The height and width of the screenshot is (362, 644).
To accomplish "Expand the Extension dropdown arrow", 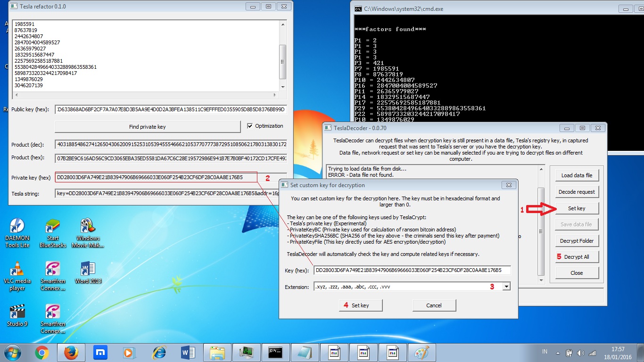I will click(506, 286).
